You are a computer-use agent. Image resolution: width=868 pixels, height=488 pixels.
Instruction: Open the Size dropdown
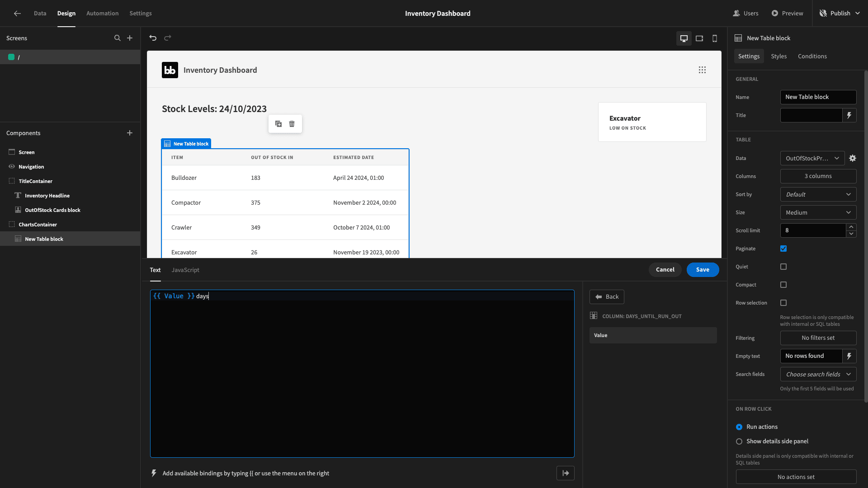(x=818, y=212)
